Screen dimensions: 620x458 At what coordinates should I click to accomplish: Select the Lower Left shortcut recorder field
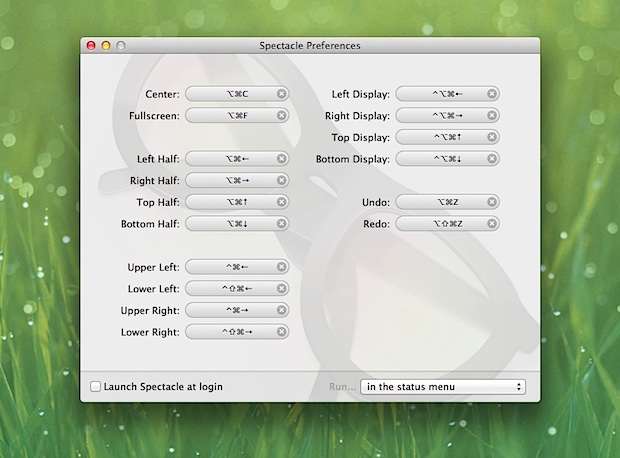click(237, 289)
